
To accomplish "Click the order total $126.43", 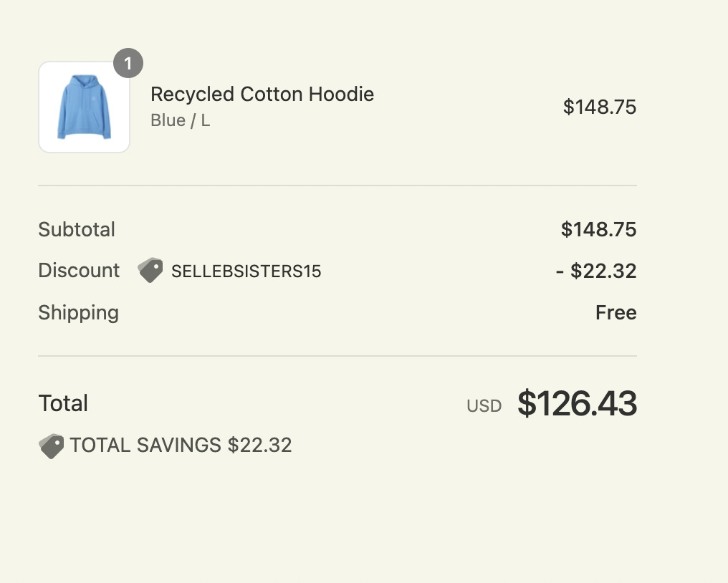I will [x=577, y=403].
